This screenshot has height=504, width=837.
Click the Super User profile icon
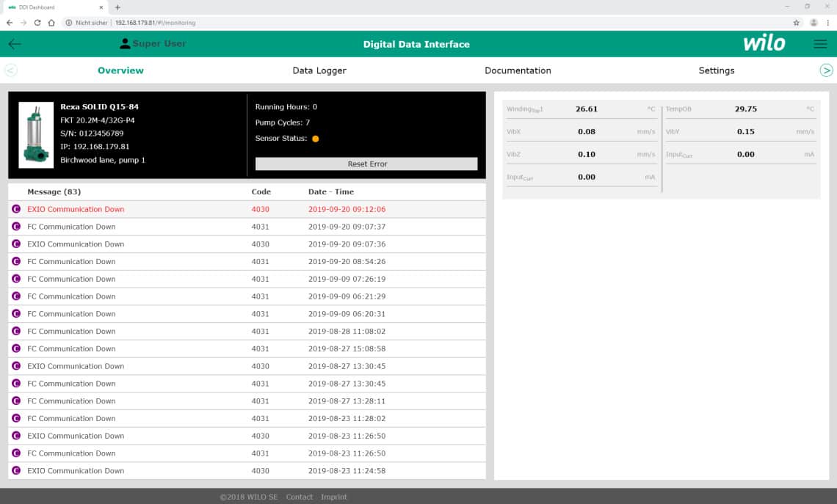pos(125,44)
